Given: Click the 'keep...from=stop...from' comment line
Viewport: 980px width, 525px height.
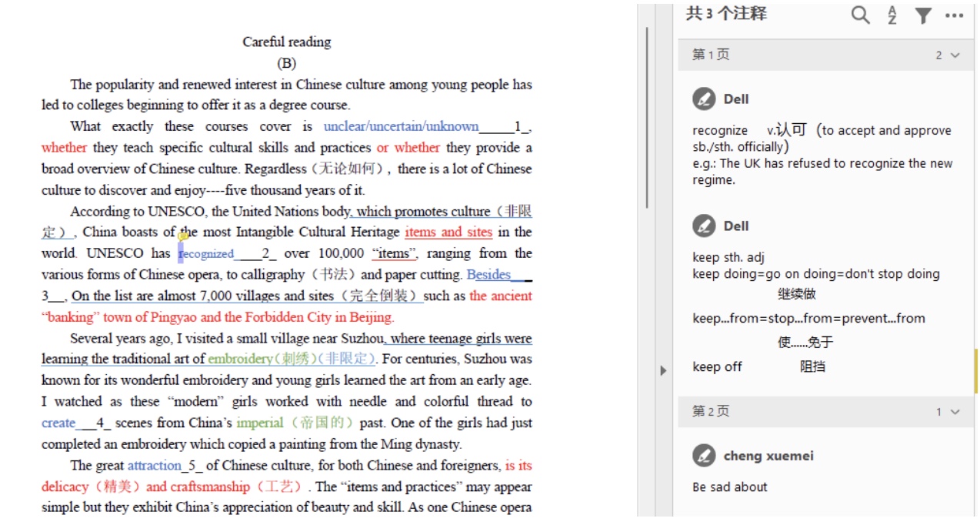Looking at the screenshot, I should click(808, 318).
